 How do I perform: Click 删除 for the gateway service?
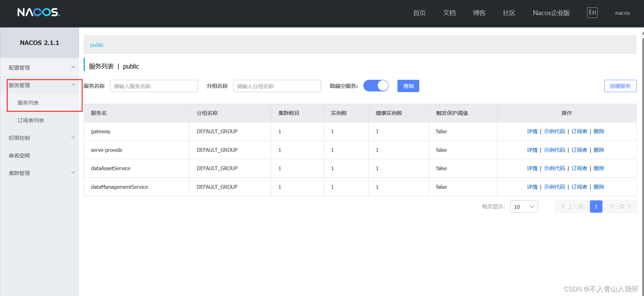(x=599, y=131)
